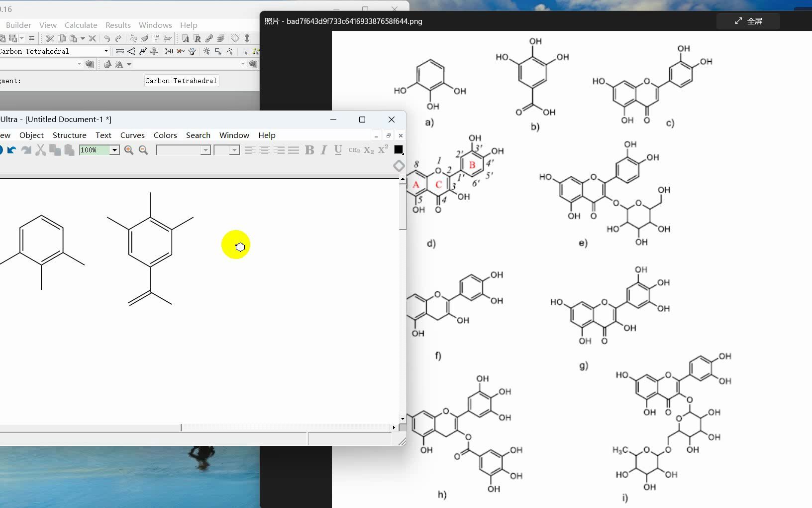The image size is (812, 508).
Task: Toggle bold text formatting
Action: pos(310,149)
